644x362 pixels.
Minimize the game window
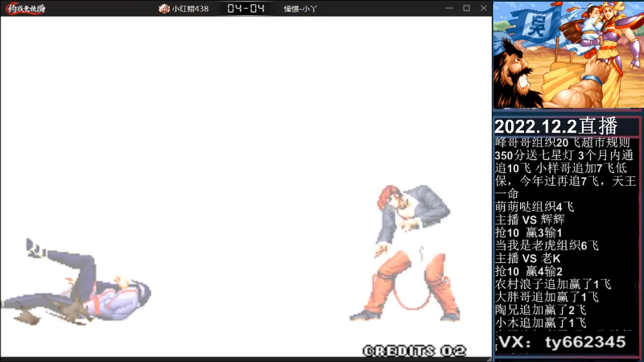point(449,8)
